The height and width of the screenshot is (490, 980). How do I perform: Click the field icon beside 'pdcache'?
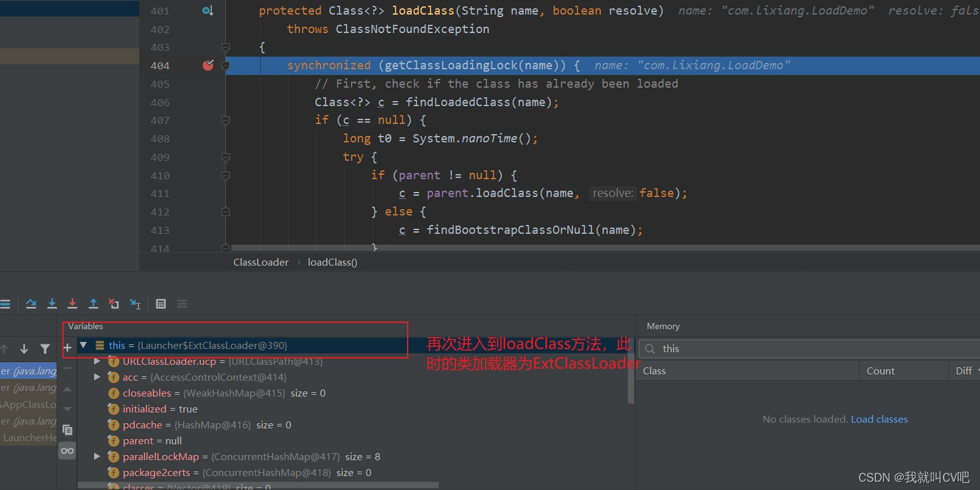pos(114,425)
